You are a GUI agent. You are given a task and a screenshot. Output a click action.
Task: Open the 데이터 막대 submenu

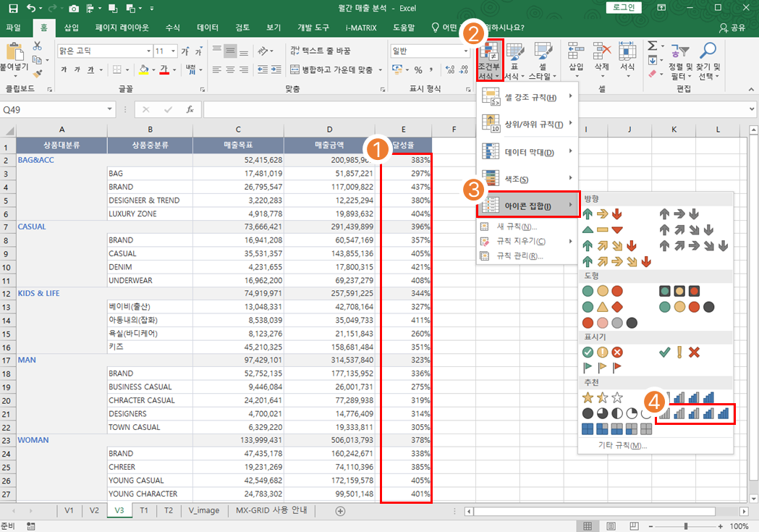[528, 152]
